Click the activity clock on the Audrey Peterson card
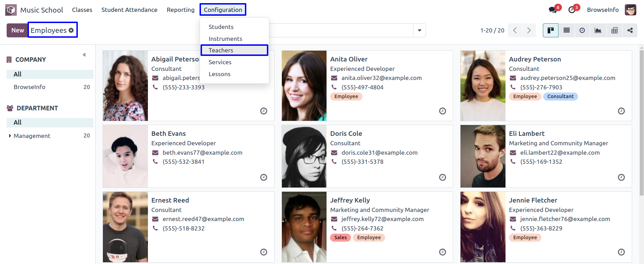The height and width of the screenshot is (264, 644). (x=621, y=111)
